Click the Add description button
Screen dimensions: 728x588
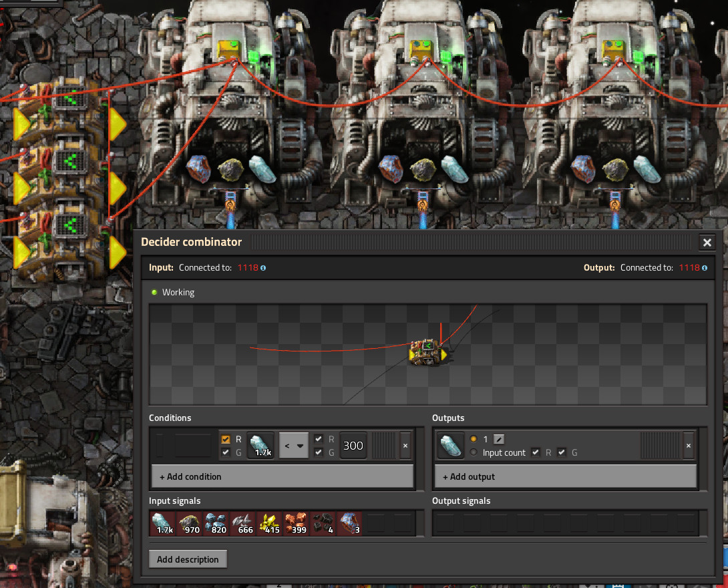[x=188, y=559]
